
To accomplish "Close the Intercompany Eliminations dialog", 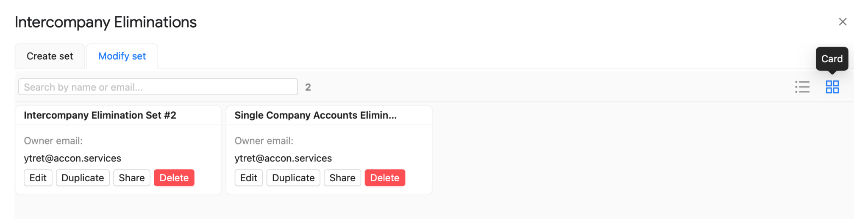I will tap(843, 22).
